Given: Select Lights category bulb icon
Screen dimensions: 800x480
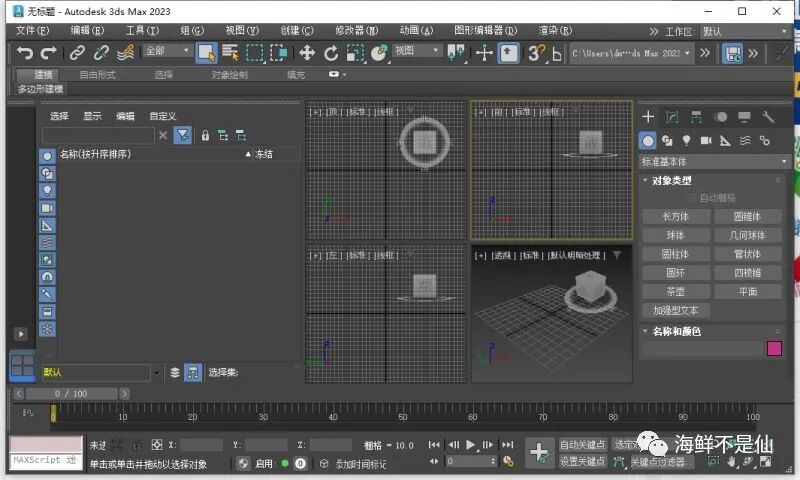Looking at the screenshot, I should [x=686, y=140].
